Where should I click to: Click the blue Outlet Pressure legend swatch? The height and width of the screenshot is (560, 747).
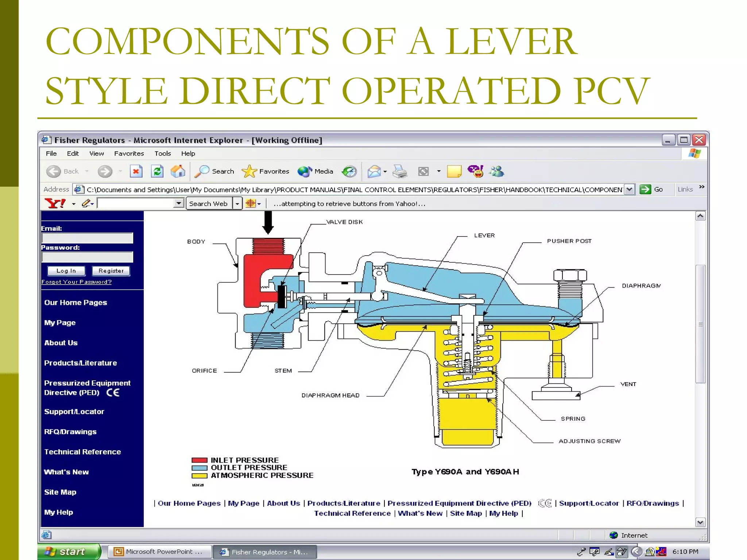pos(200,468)
